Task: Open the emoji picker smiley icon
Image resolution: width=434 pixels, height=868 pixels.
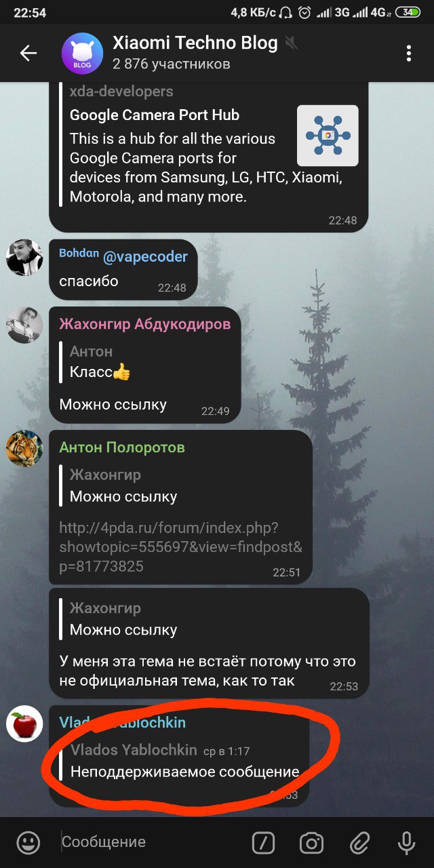Action: [x=28, y=843]
